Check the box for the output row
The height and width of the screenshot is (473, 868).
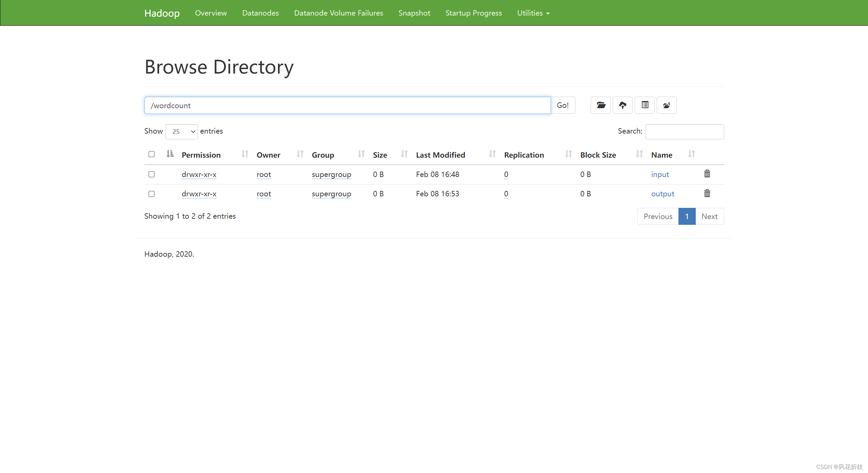point(152,194)
